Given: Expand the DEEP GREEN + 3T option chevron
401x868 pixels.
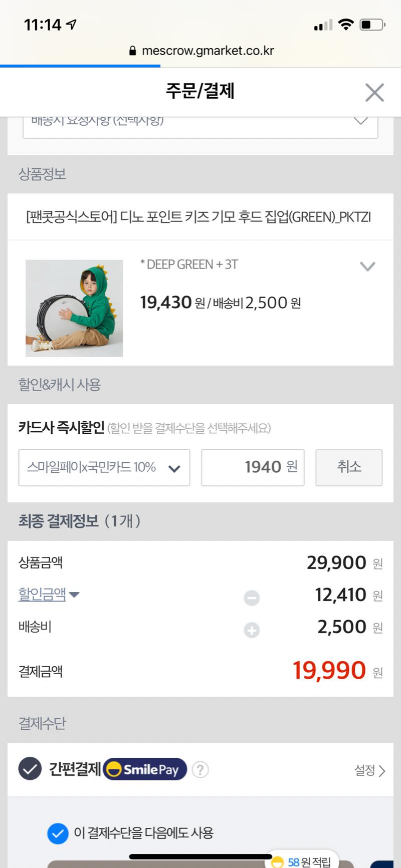Looking at the screenshot, I should point(367,266).
